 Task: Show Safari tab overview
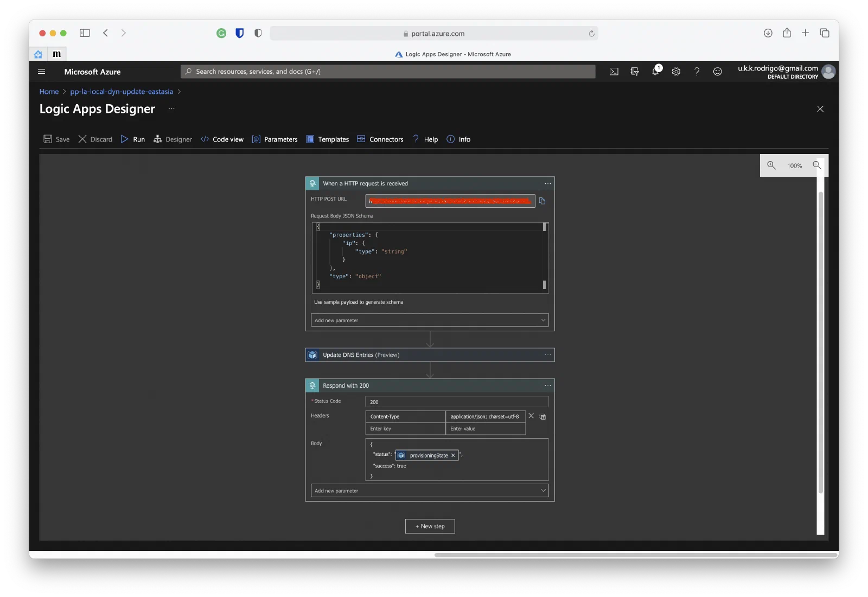tap(825, 33)
